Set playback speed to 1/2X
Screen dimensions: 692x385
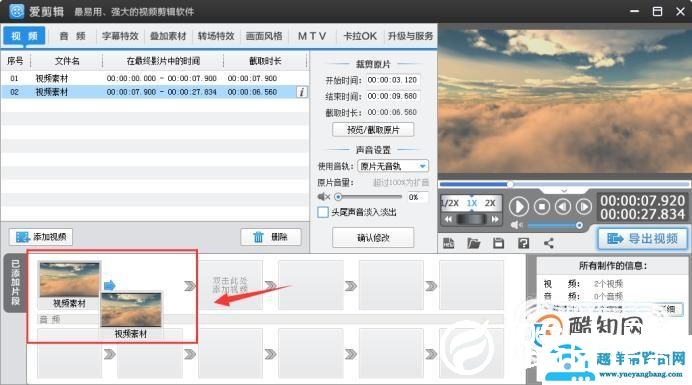click(x=450, y=203)
